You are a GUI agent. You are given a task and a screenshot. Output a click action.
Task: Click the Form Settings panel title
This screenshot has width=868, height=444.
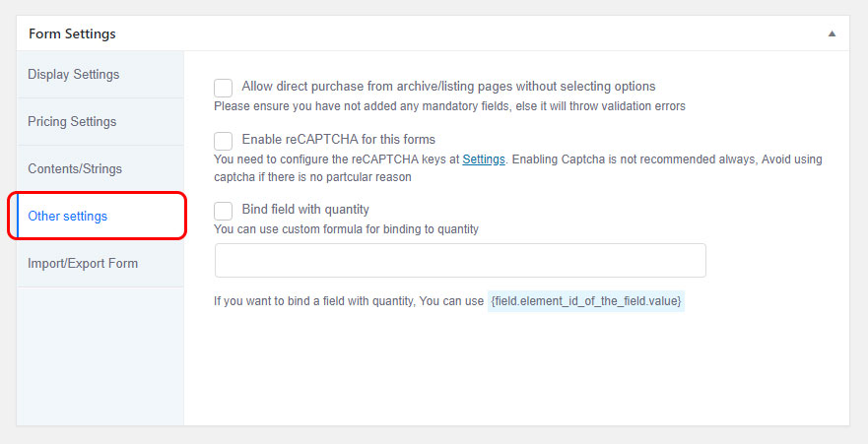click(72, 33)
